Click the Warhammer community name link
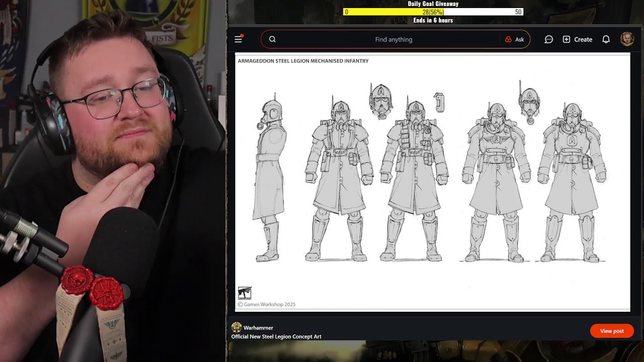This screenshot has height=362, width=644. click(258, 328)
